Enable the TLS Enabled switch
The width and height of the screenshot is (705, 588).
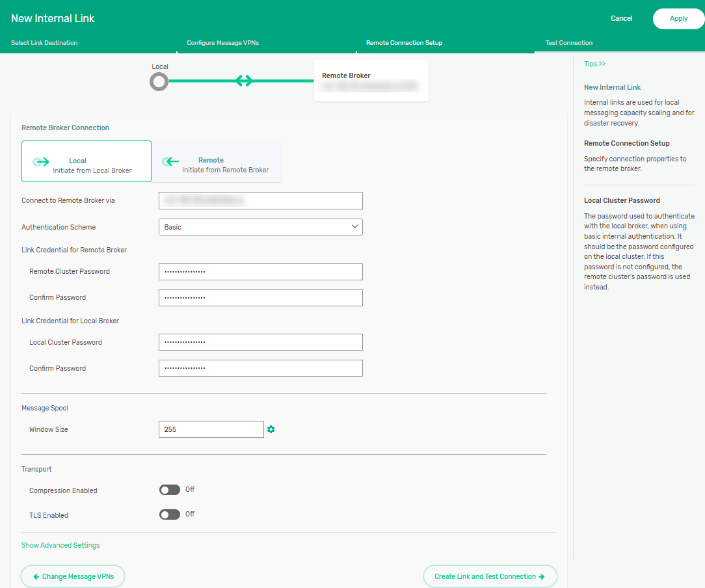pos(169,514)
